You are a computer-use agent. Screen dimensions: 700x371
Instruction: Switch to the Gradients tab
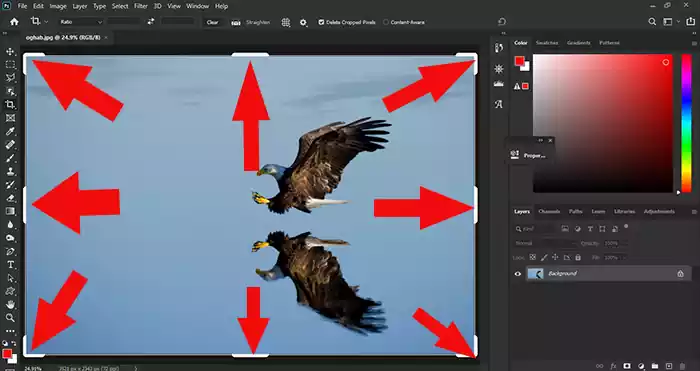[x=579, y=43]
